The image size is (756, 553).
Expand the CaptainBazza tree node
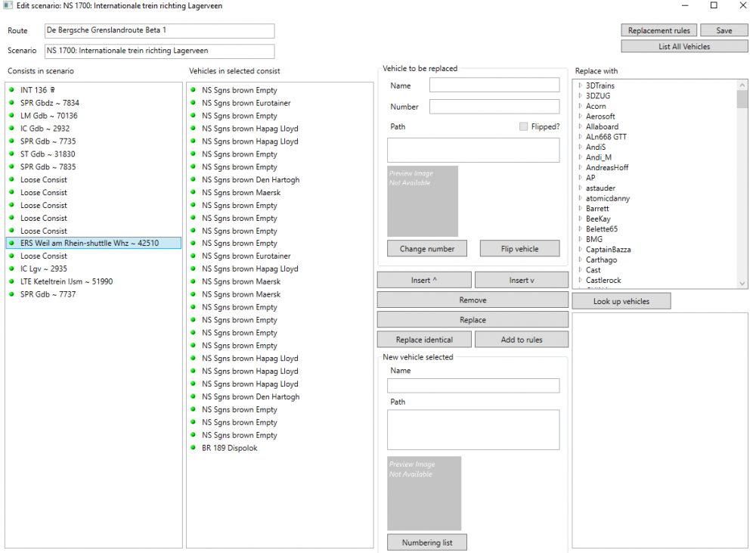(x=580, y=250)
